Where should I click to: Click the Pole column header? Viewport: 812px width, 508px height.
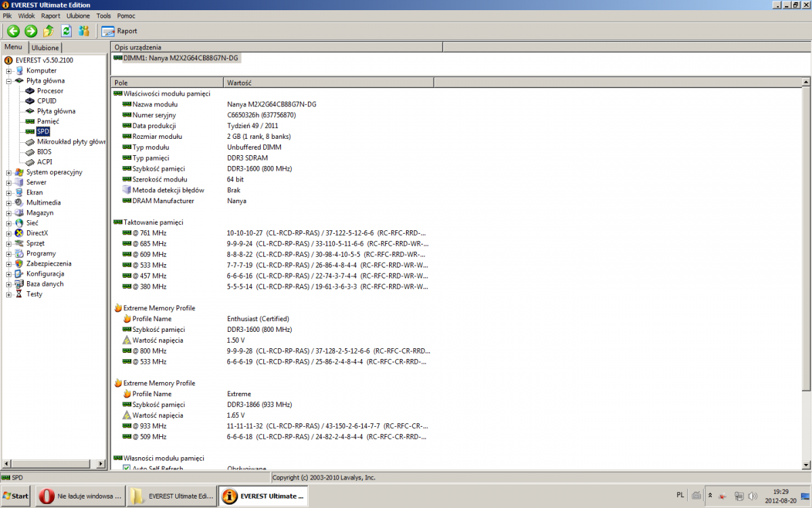167,82
